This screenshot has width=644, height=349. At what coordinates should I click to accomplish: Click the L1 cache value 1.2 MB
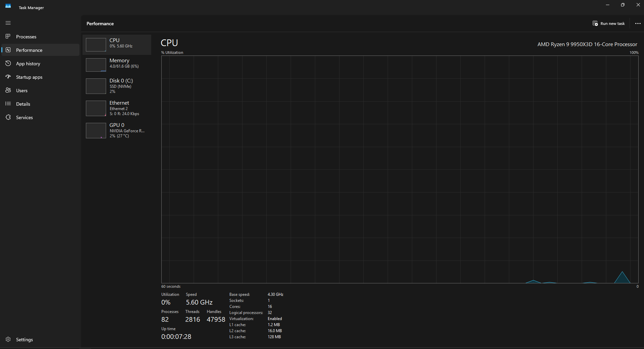click(x=274, y=325)
